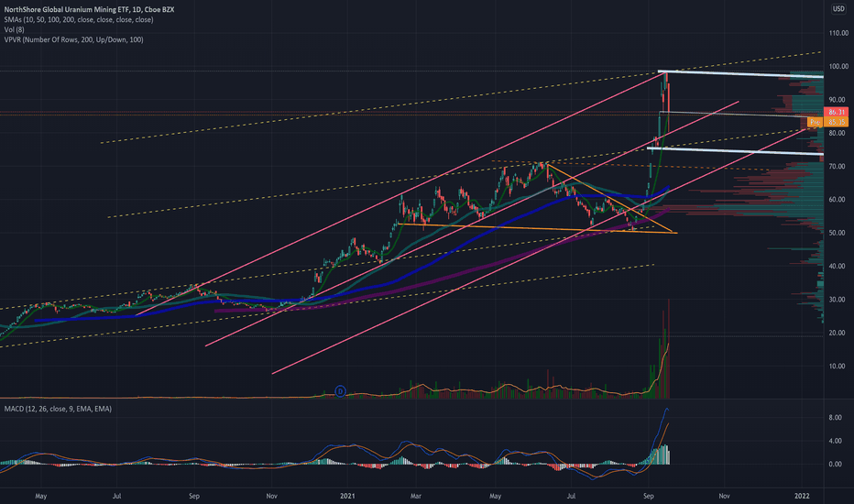Click the 70.00 price axis label
Viewport: 854px width, 504px height.
tap(838, 166)
